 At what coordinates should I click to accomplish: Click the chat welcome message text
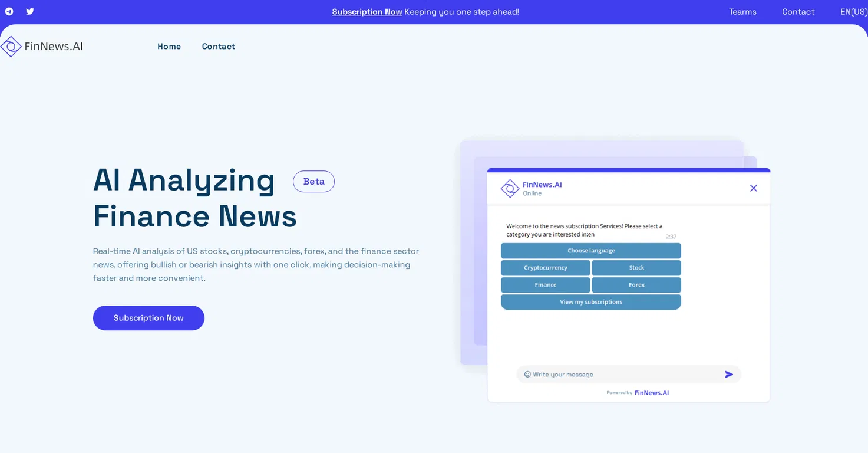[585, 230]
